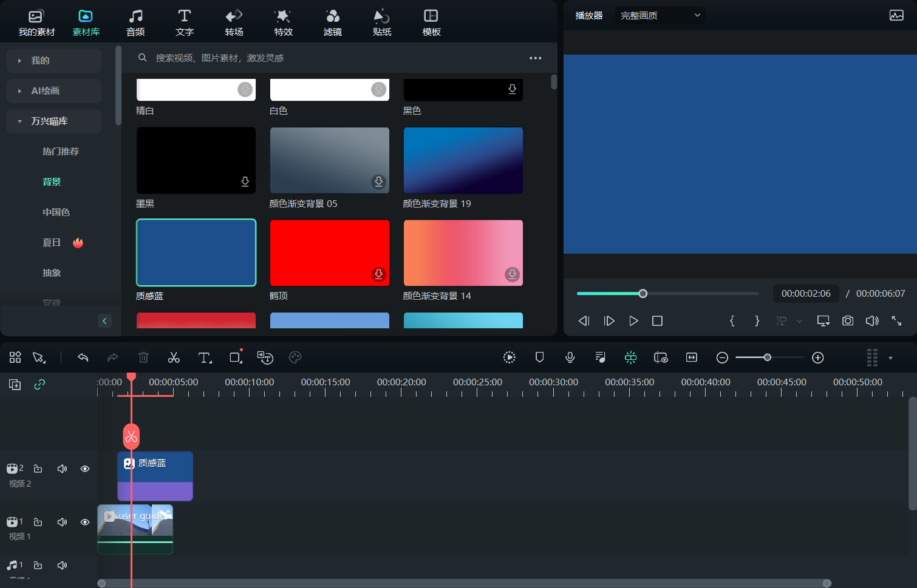Click the marker shield icon
The image size is (917, 588).
(x=539, y=357)
